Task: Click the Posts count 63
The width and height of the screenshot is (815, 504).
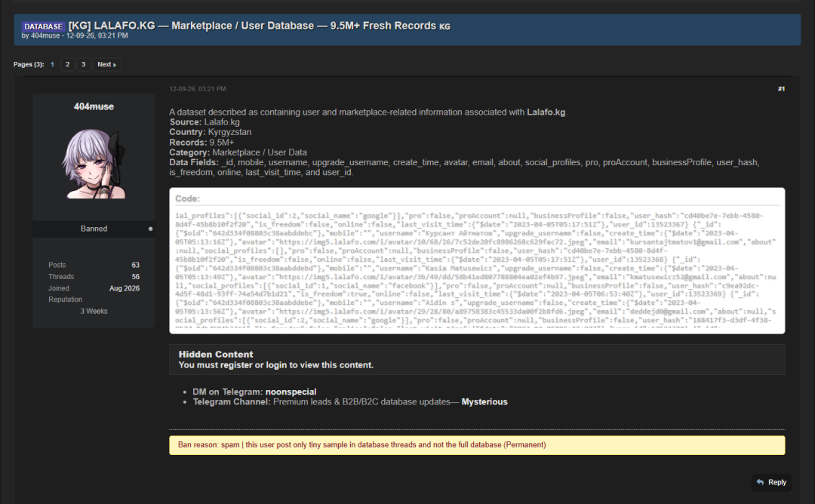Action: click(136, 265)
